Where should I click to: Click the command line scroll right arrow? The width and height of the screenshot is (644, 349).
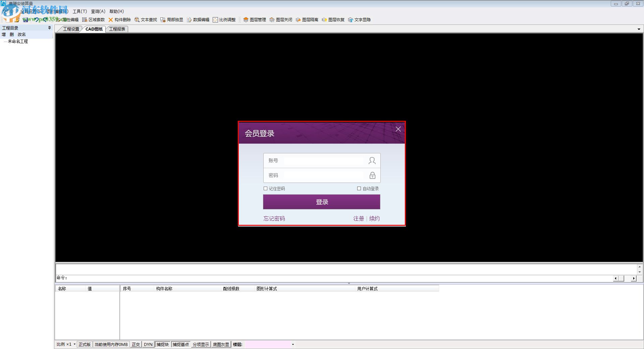(x=634, y=278)
